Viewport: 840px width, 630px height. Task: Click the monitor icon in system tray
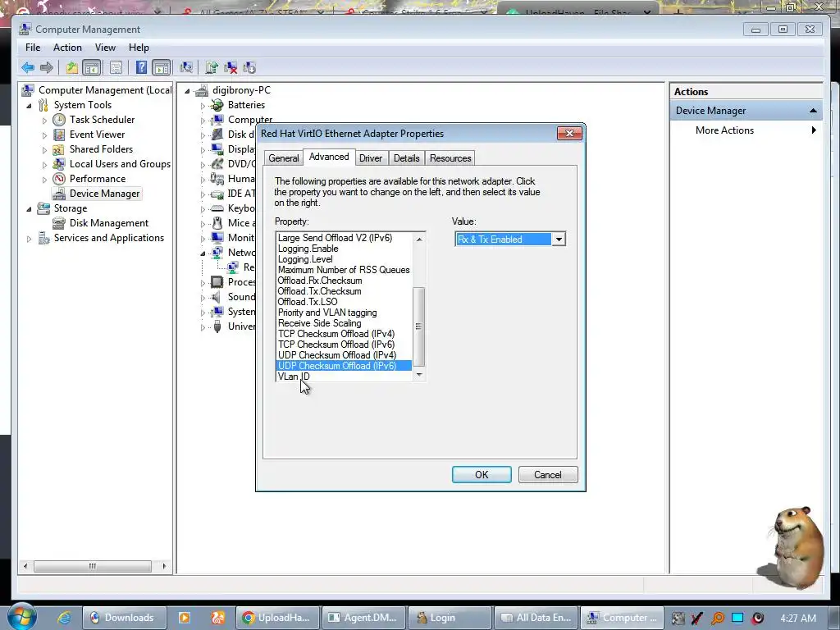pos(737,618)
